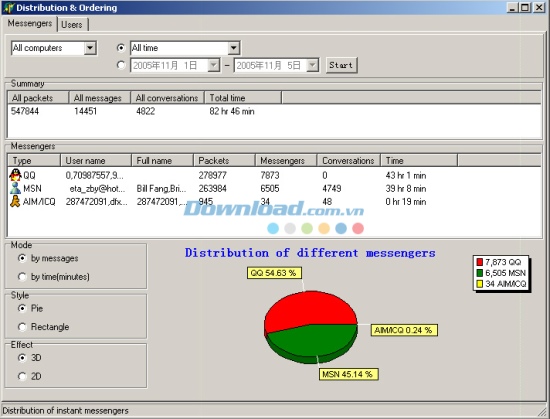Image resolution: width=550 pixels, height=419 pixels.
Task: Click the eta_zby@hot... user name cell
Action: tap(97, 188)
